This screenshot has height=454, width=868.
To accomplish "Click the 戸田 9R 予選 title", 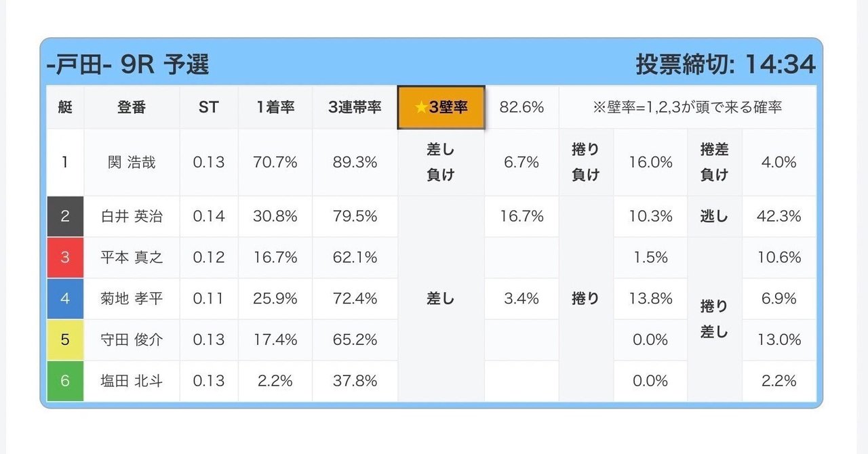I will pyautogui.click(x=128, y=64).
